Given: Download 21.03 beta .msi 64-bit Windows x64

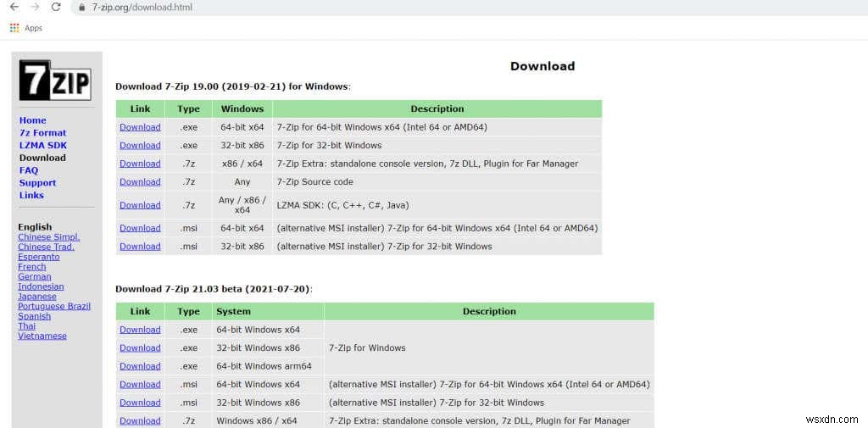Looking at the screenshot, I should 140,385.
